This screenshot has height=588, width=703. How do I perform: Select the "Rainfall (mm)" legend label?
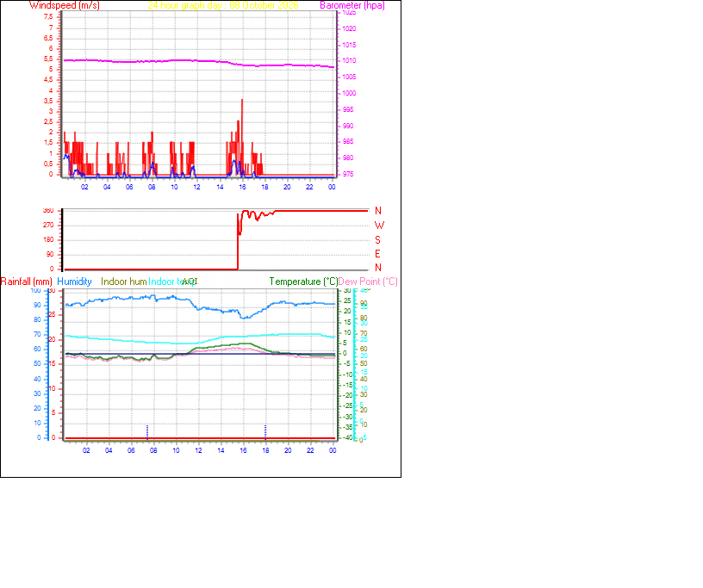27,282
